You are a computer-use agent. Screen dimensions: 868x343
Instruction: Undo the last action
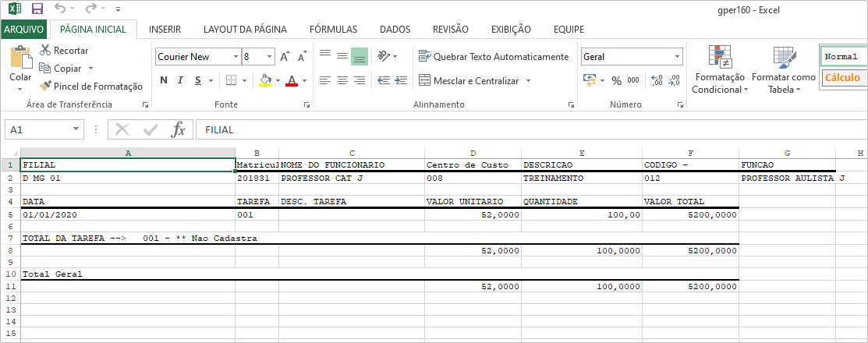(60, 9)
